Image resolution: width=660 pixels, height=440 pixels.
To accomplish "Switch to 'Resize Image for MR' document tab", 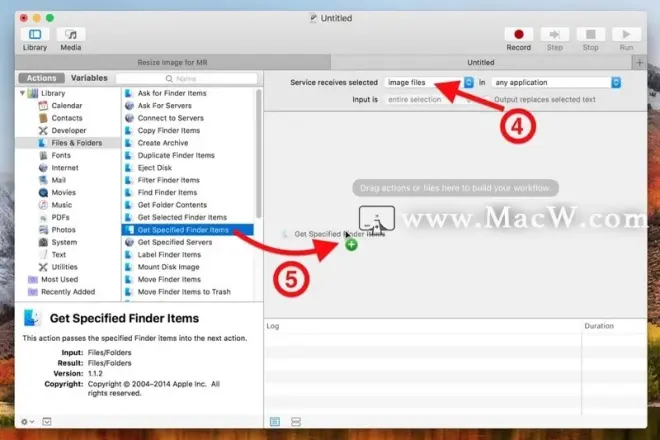I will click(x=173, y=62).
